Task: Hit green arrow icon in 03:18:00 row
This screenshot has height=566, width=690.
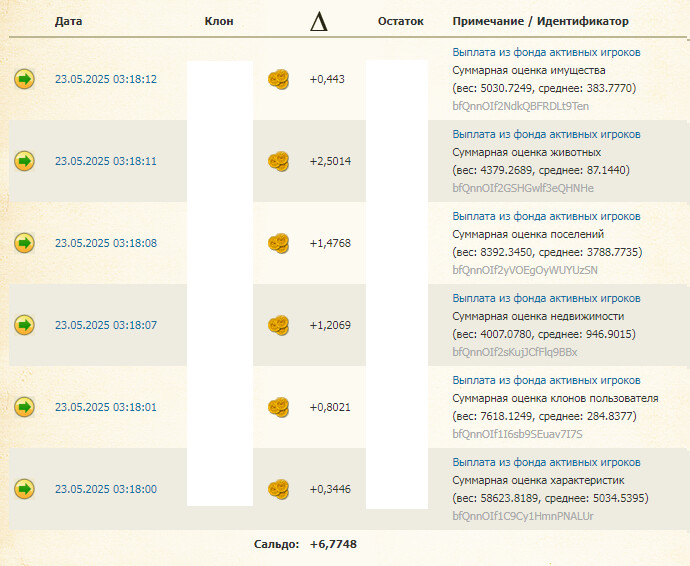Action: pos(24,489)
